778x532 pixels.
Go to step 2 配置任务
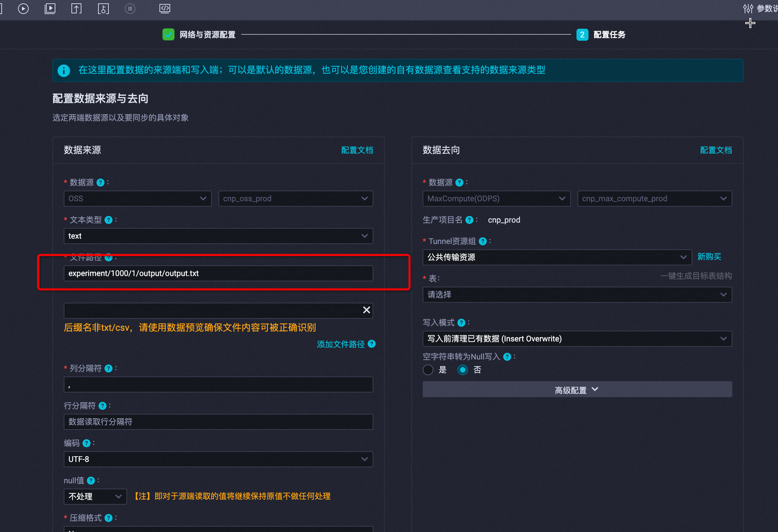(x=609, y=34)
